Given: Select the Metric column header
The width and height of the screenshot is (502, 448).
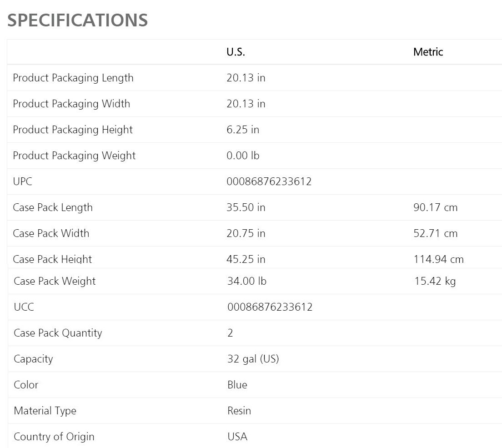Looking at the screenshot, I should (428, 52).
